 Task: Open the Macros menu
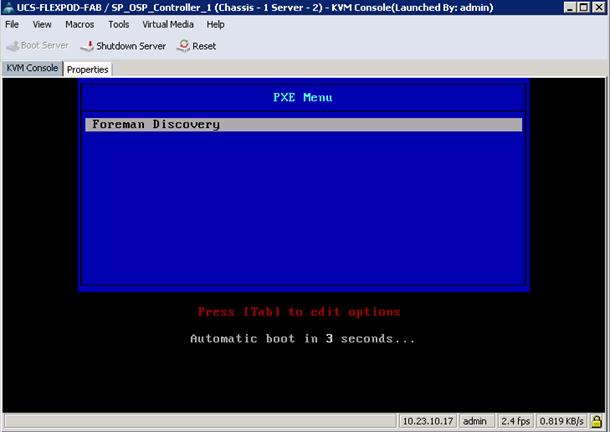coord(79,25)
